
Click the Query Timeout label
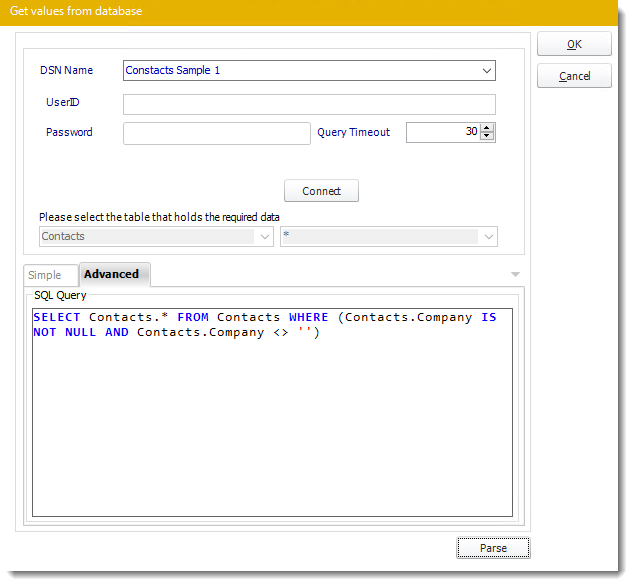pos(353,133)
